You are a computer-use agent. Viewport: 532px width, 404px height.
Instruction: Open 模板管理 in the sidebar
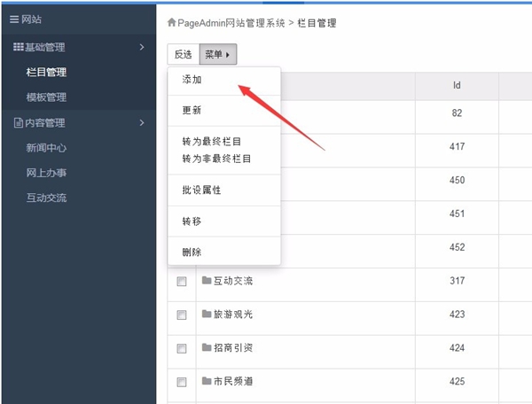tap(46, 97)
